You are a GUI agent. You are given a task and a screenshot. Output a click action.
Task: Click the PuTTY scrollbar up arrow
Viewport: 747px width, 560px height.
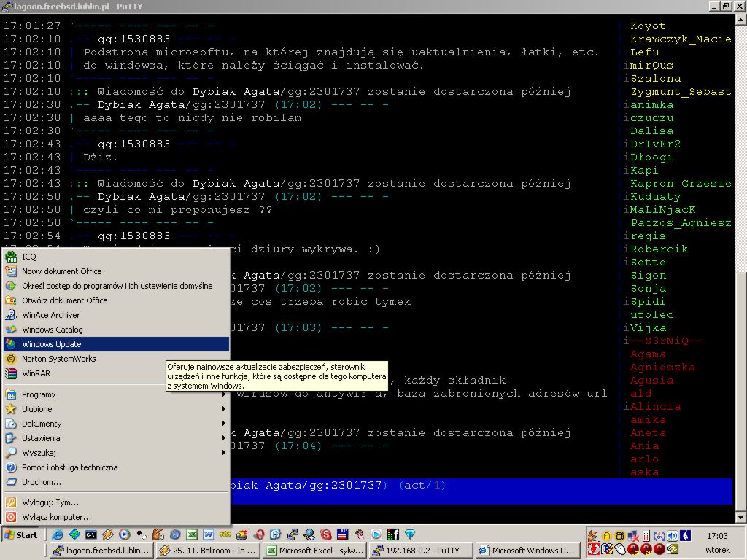pyautogui.click(x=741, y=20)
